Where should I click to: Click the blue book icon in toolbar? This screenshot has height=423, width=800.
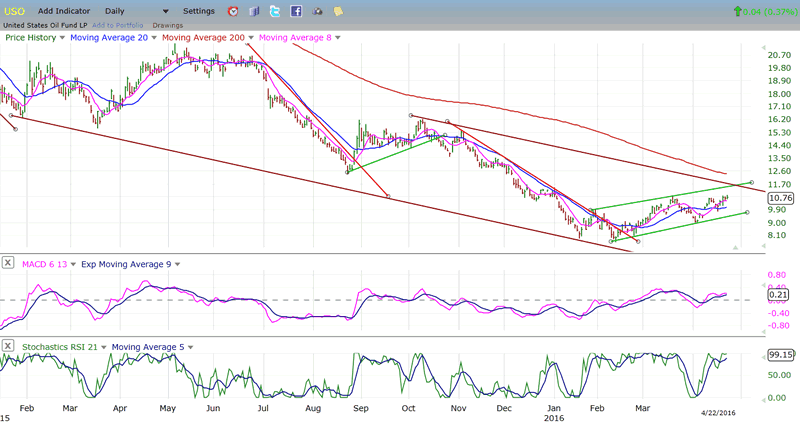254,11
